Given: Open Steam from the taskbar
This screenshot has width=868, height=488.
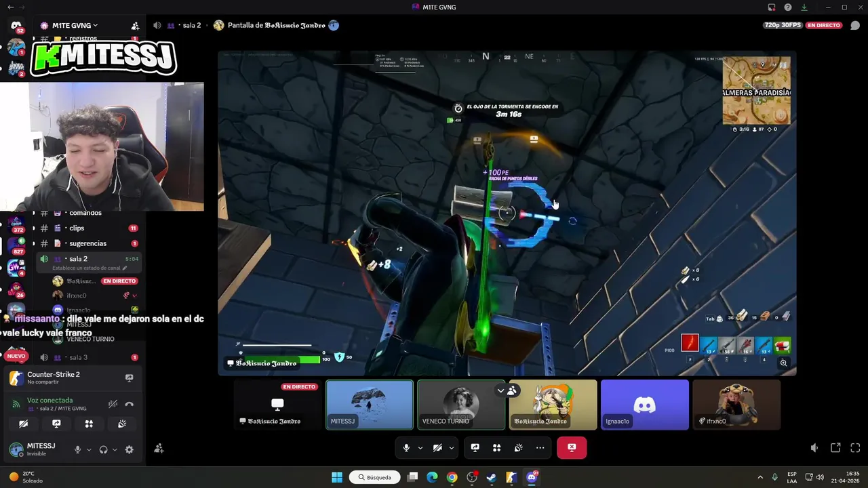Looking at the screenshot, I should click(492, 477).
